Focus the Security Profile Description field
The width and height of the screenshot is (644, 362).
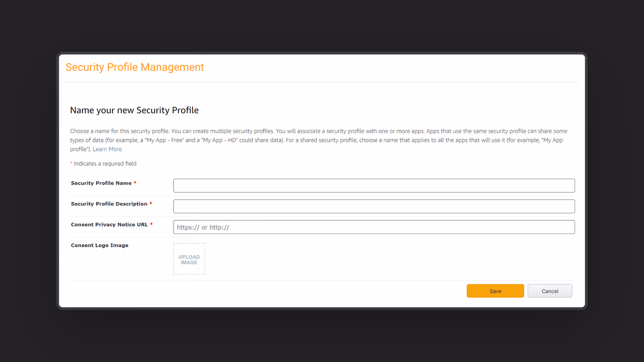coord(374,206)
